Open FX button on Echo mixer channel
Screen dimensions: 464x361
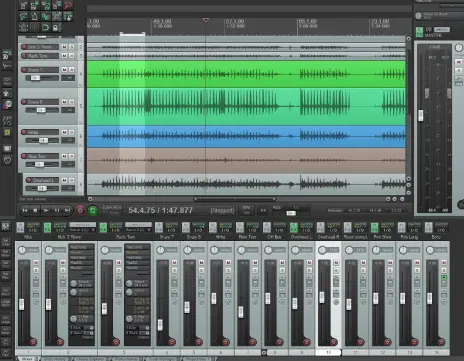point(428,227)
